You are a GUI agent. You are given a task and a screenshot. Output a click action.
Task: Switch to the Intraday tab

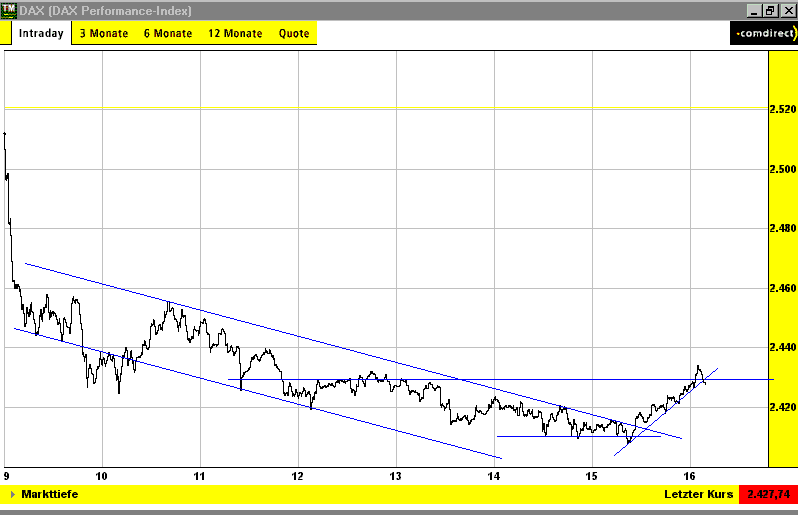pos(41,34)
